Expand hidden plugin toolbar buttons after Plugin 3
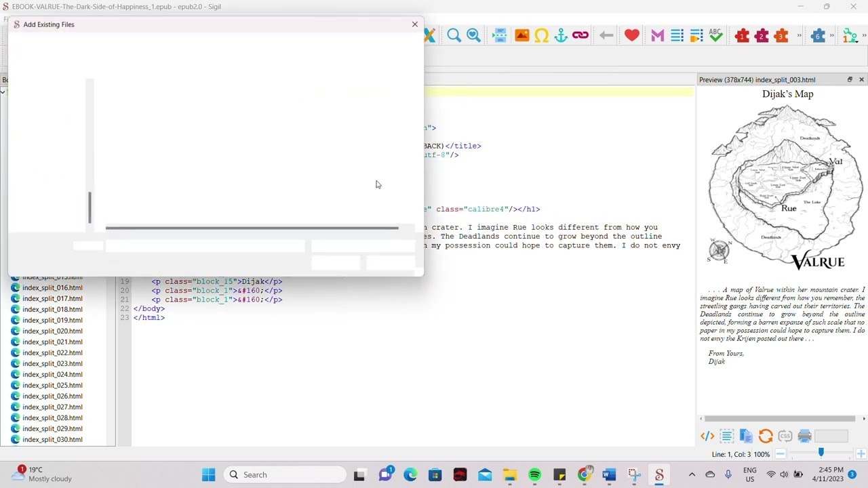The width and height of the screenshot is (868, 488). pos(799,35)
